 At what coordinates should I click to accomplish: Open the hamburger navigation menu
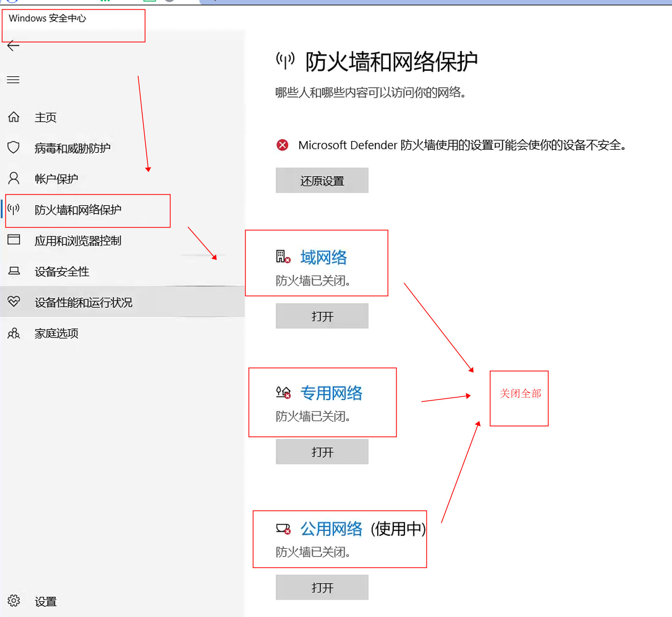click(13, 80)
